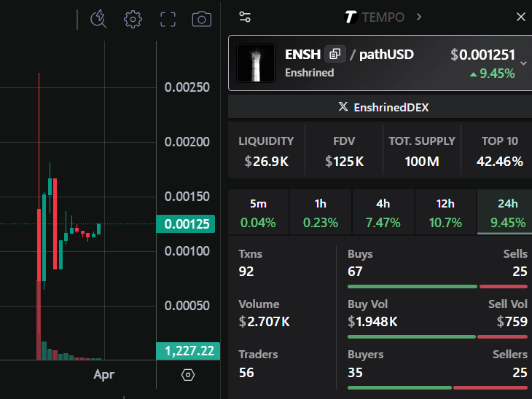This screenshot has height=399, width=532.
Task: Expand the TEMPO chain chevron
Action: [x=419, y=17]
